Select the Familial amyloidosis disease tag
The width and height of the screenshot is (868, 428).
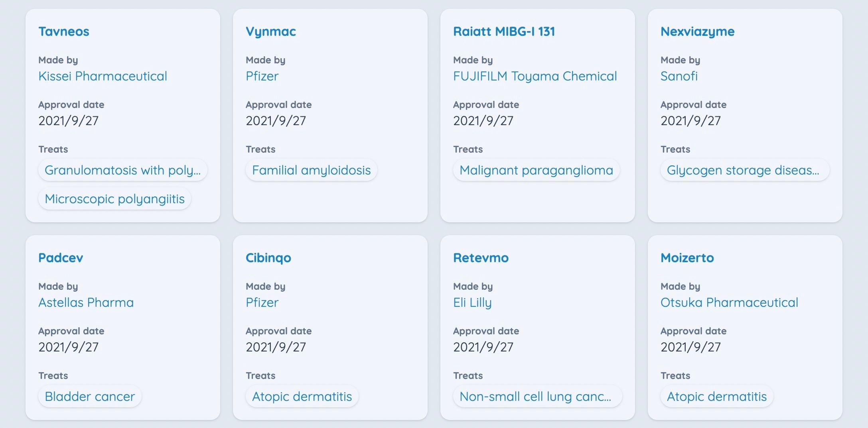click(311, 170)
